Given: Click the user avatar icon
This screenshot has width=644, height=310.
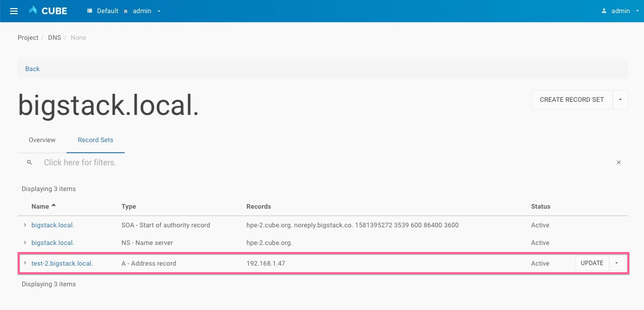Looking at the screenshot, I should (x=604, y=11).
